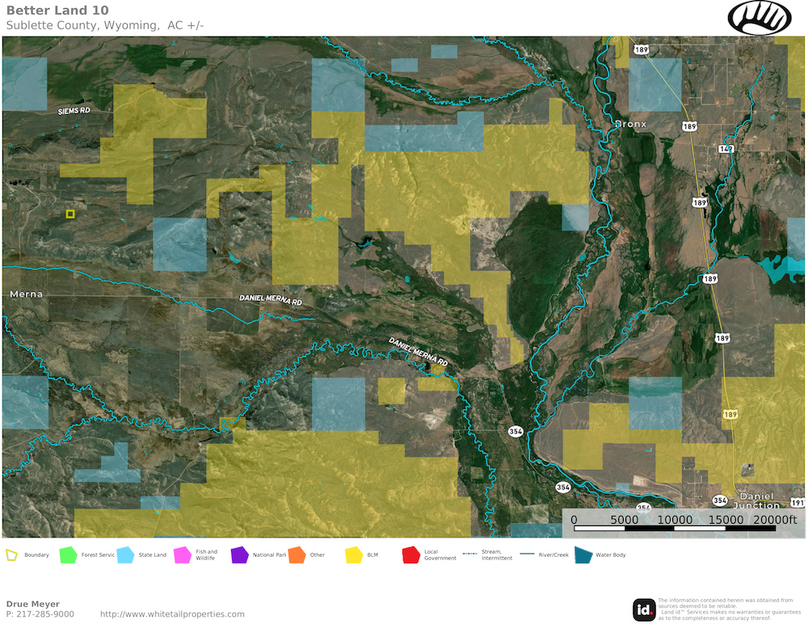Click the pink Fish and Wildlife legend swatch
Viewport: 808px width, 625px height.
182,554
